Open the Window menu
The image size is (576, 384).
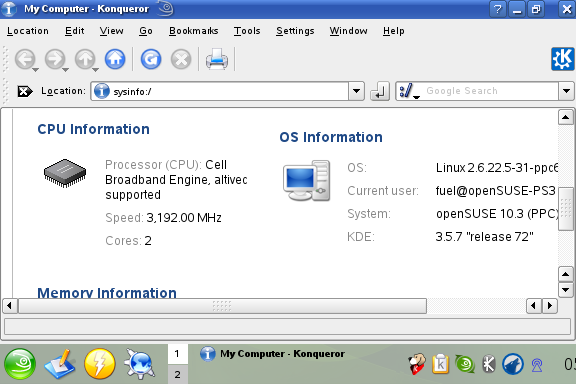(x=348, y=31)
